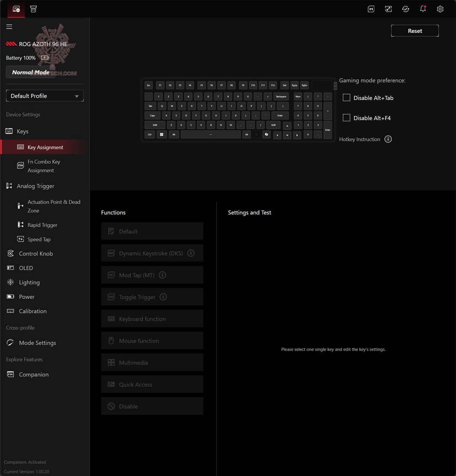This screenshot has width=456, height=476.
Task: Open the device tab in the top bar
Action: pyautogui.click(x=16, y=9)
